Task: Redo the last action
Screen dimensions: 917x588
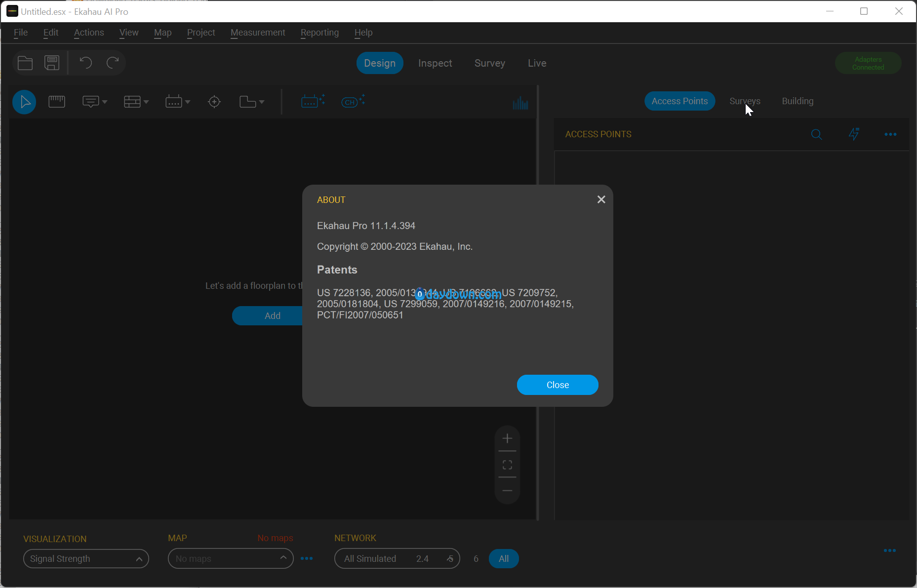Action: pos(113,63)
